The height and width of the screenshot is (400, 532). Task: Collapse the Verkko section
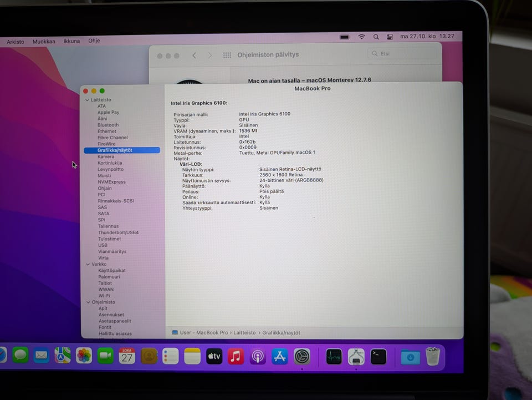click(88, 264)
